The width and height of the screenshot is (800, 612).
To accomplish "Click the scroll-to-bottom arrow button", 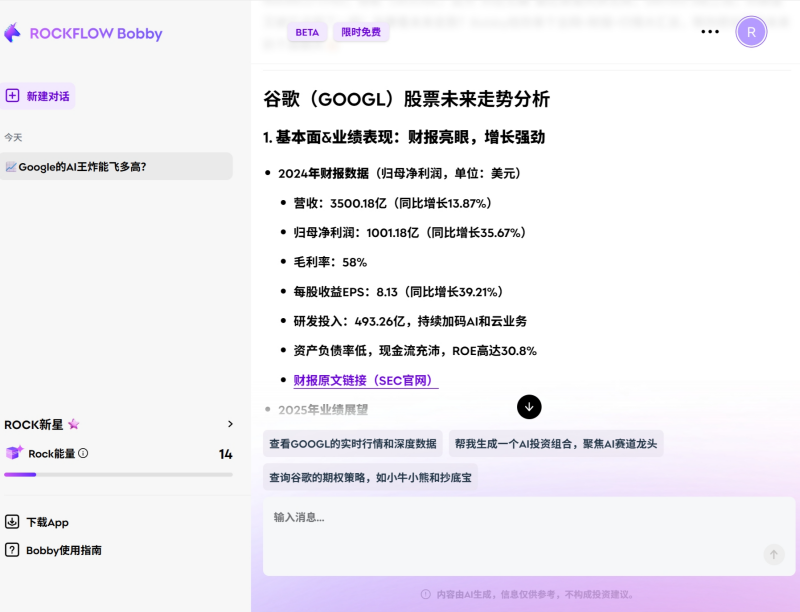I will pos(529,407).
